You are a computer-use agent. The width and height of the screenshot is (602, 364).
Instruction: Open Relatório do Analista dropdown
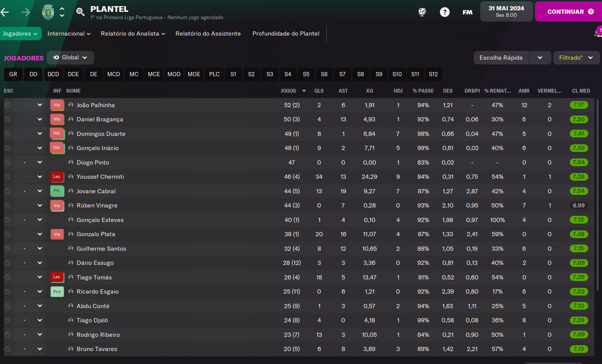click(x=133, y=34)
